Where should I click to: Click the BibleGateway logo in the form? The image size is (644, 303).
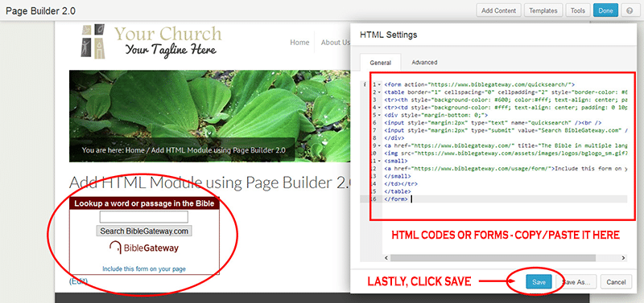144,248
